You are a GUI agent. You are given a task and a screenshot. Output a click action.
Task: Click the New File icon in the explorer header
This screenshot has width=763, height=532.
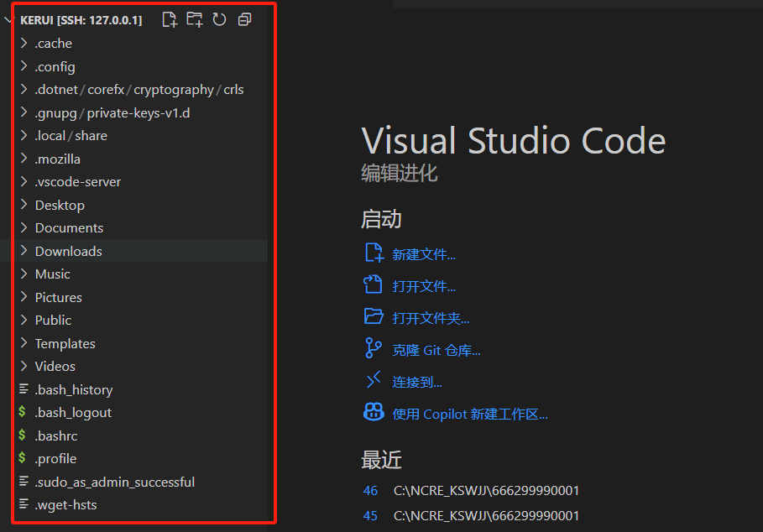(x=170, y=20)
